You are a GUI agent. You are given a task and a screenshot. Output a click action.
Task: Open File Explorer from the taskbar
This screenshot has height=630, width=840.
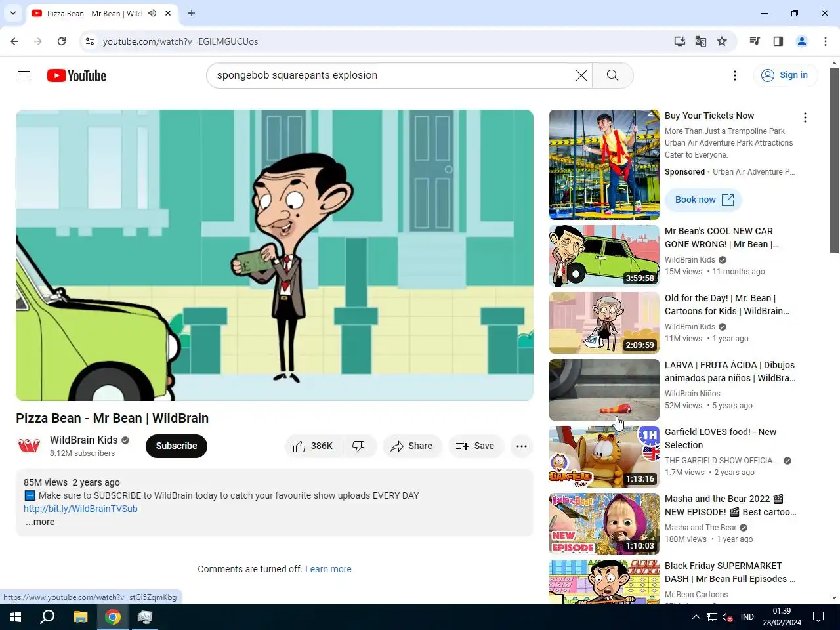(80, 617)
